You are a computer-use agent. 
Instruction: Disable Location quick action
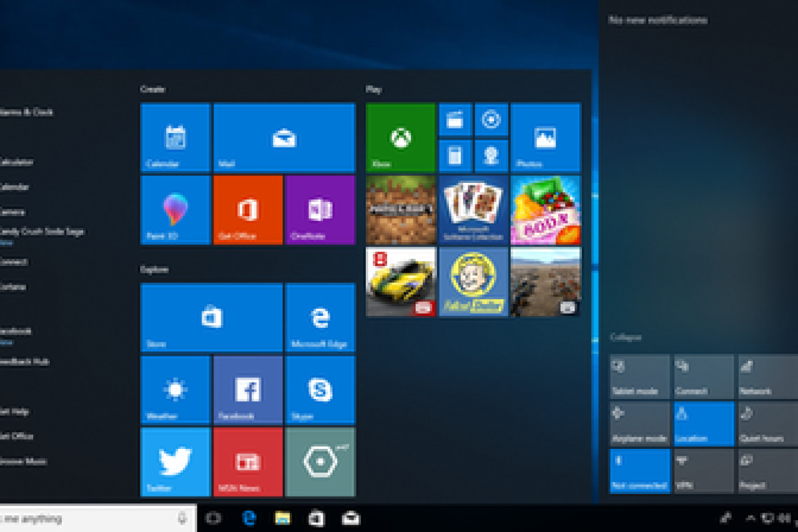(704, 424)
